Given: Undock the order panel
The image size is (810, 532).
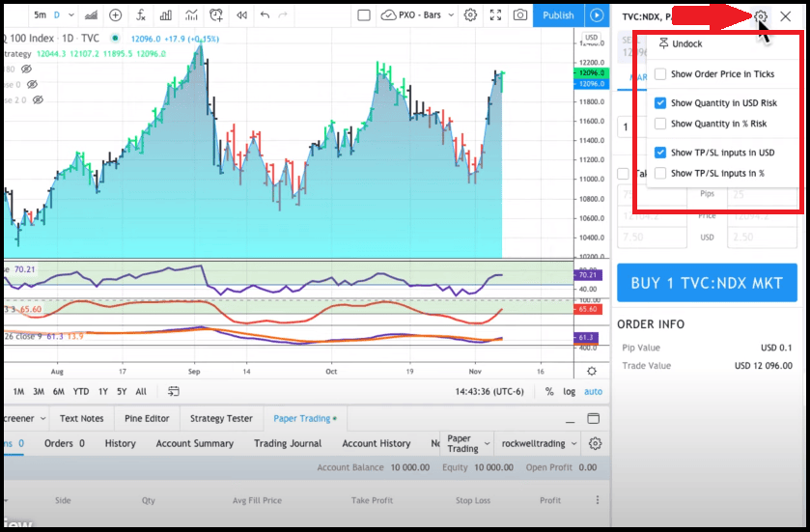Looking at the screenshot, I should click(681, 43).
